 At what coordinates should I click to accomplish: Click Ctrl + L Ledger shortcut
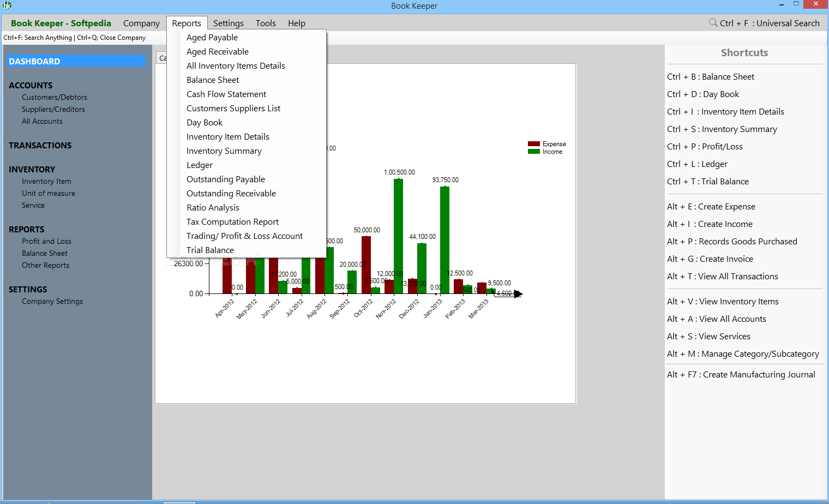[x=697, y=164]
